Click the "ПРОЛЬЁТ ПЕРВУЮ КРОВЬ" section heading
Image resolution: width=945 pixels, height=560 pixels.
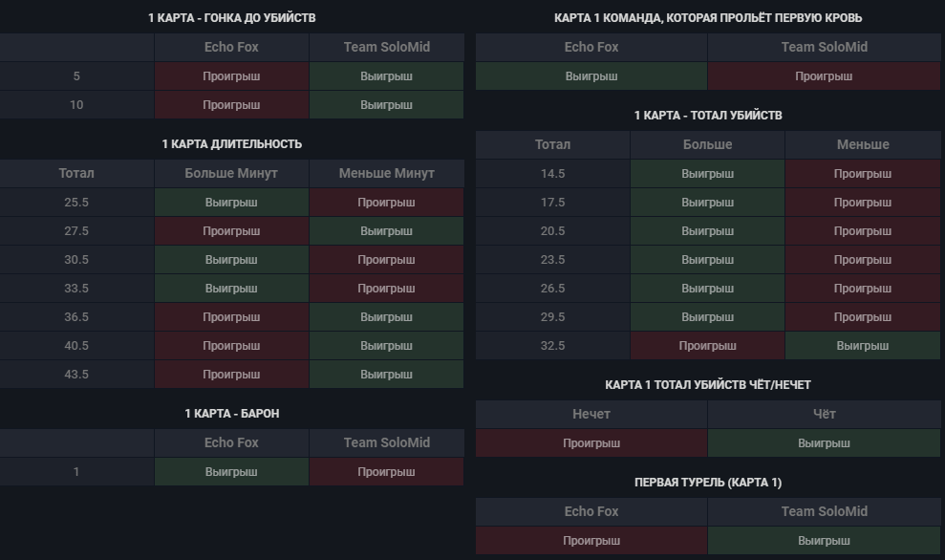[707, 18]
